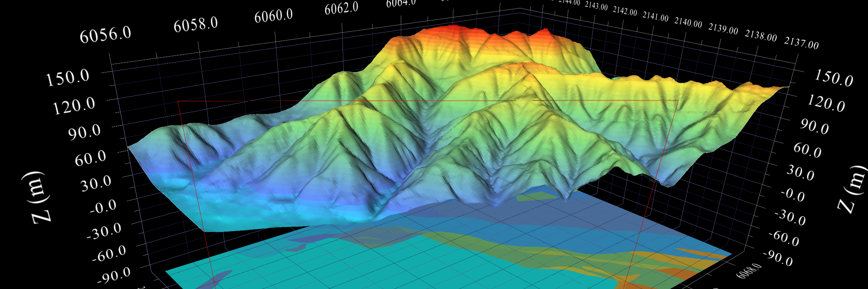This screenshot has height=289, width=868.
Task: Click the 2142.00 axis tick label
Action: point(625,11)
